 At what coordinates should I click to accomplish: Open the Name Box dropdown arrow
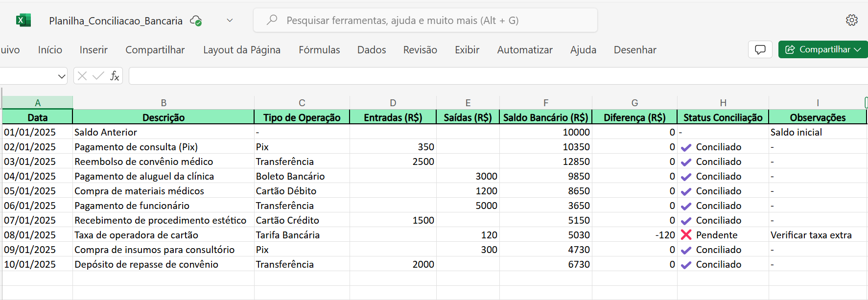pos(62,76)
